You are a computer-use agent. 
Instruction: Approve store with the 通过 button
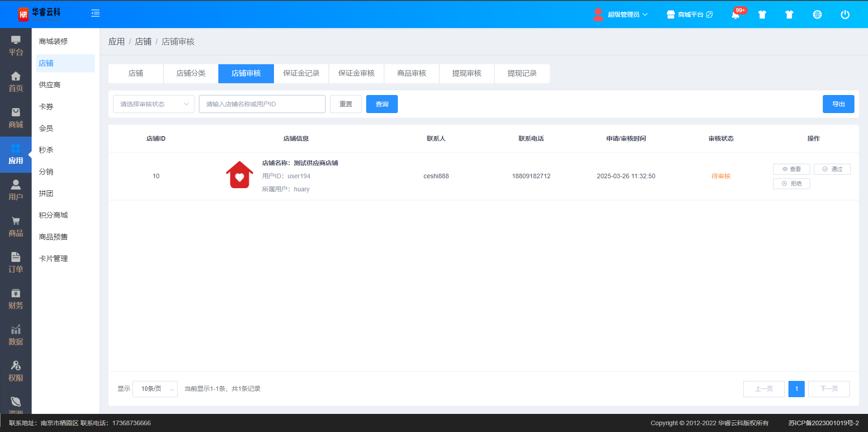pyautogui.click(x=832, y=169)
